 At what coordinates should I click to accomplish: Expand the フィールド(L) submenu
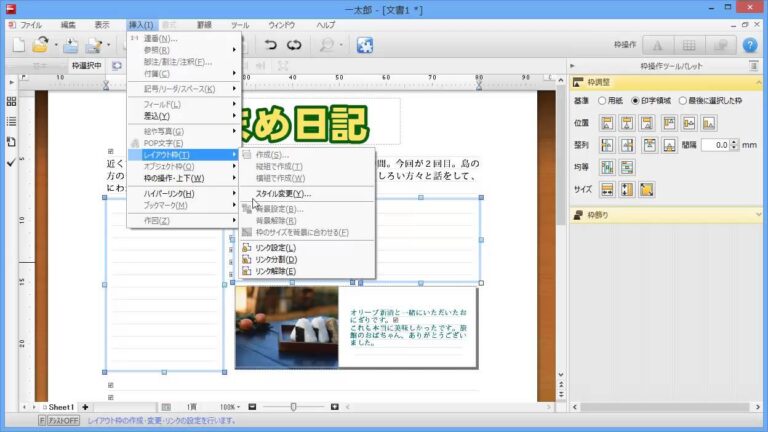pos(184,104)
